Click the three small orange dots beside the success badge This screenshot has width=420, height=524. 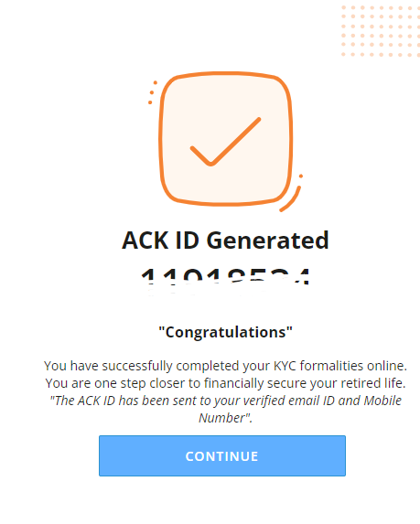coord(152,92)
